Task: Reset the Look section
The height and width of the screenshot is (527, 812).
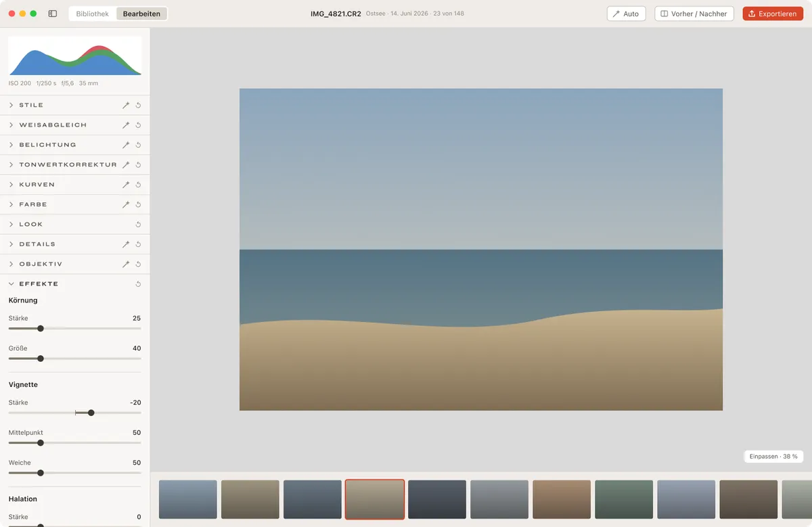Action: click(138, 225)
